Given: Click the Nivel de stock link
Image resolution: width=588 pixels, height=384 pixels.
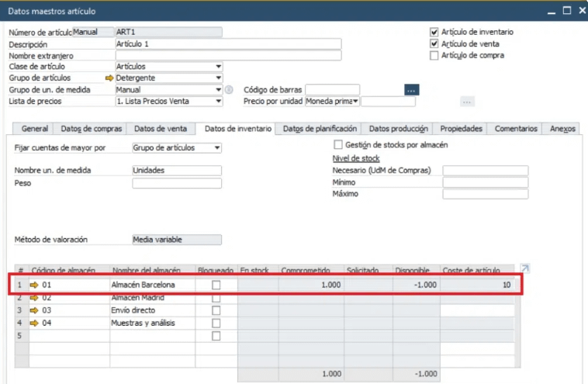Looking at the screenshot, I should [355, 158].
